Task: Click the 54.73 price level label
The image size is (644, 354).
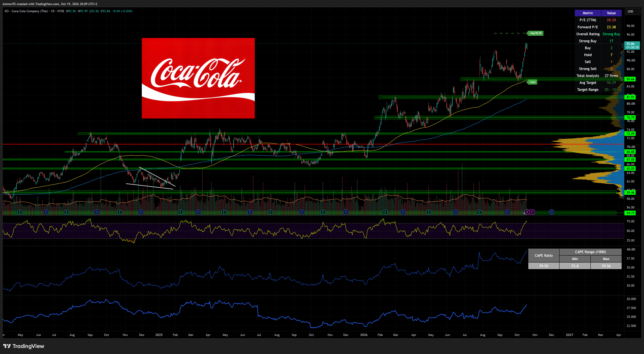Action: 630,213
